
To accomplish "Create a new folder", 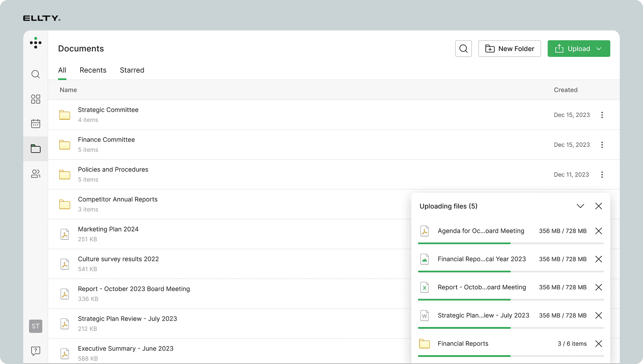I will point(509,48).
